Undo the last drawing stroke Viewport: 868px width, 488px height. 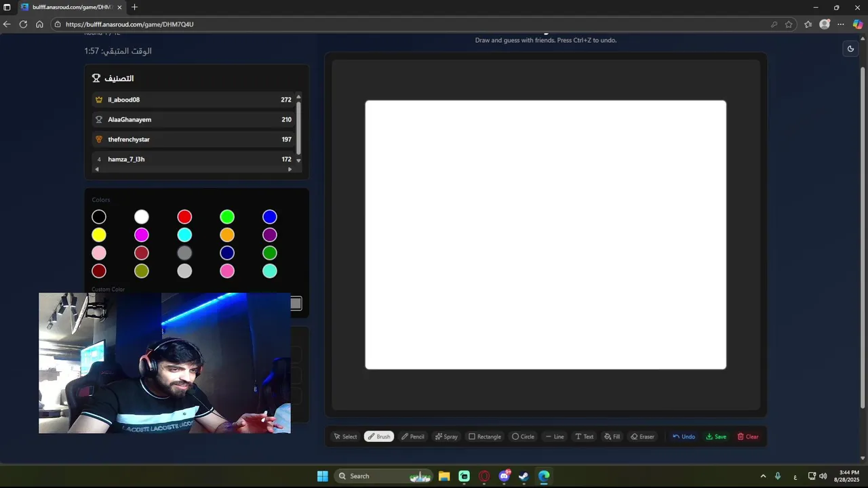click(x=684, y=436)
